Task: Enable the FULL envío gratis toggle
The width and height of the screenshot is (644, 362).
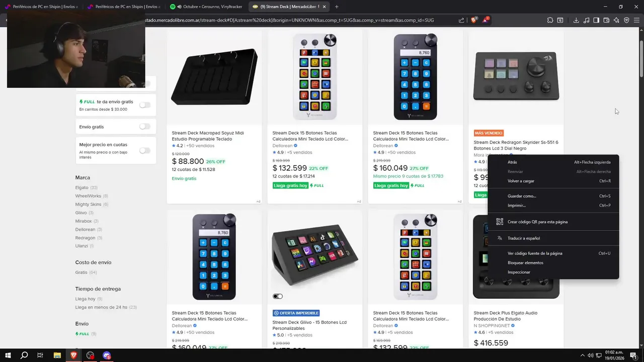Action: click(x=145, y=105)
